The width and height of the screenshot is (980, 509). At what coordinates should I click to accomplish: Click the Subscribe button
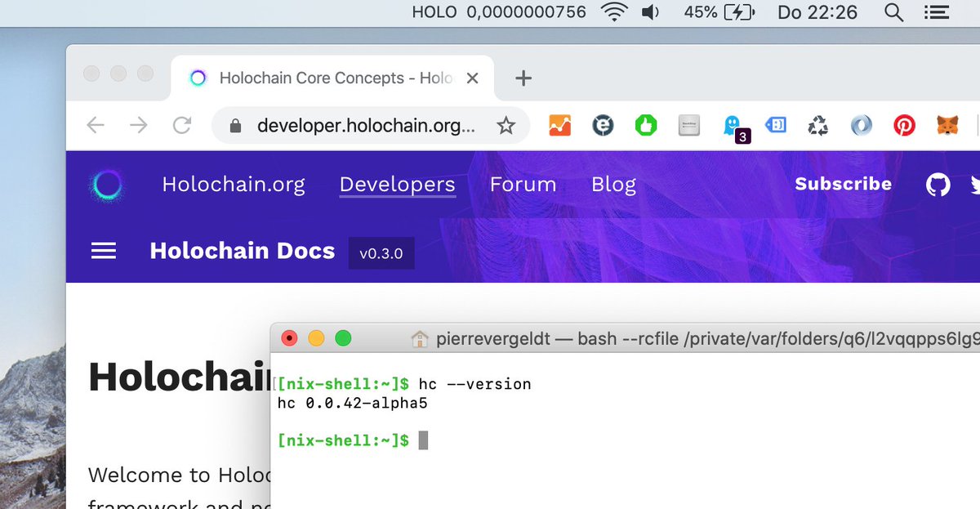[x=844, y=184]
